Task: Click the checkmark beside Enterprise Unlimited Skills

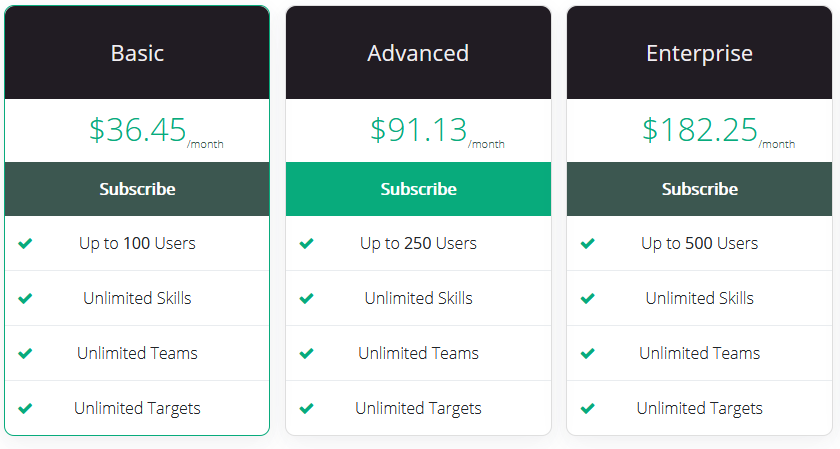Action: coord(588,298)
